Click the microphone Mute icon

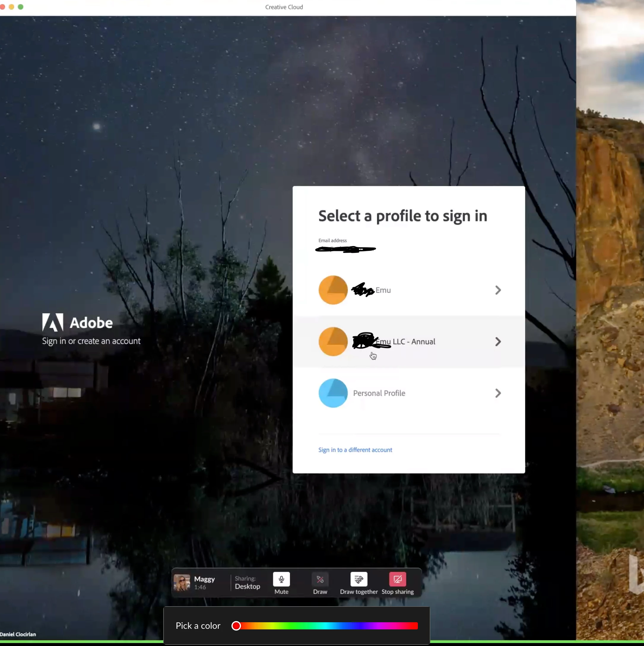[281, 579]
